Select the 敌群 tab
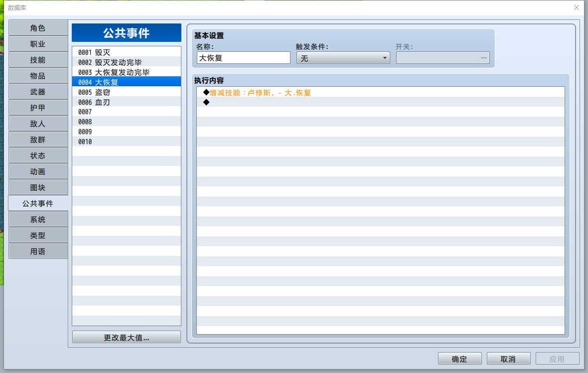Screen dimensions: 588x373 pyautogui.click(x=38, y=140)
